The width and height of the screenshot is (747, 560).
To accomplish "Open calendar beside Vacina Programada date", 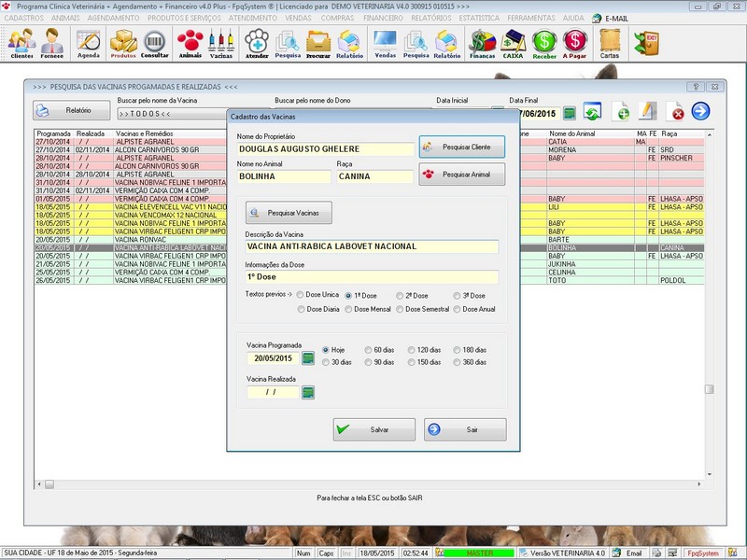I will (x=308, y=358).
